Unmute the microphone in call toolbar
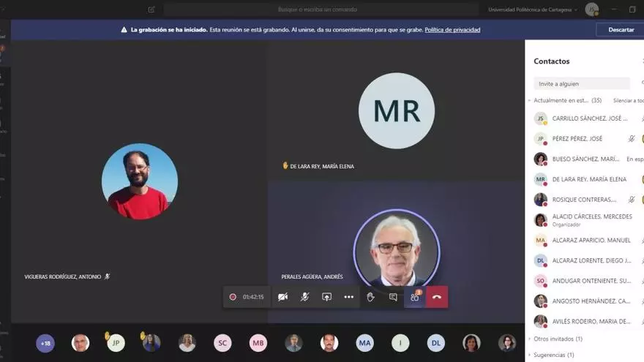The width and height of the screenshot is (644, 362). click(304, 297)
